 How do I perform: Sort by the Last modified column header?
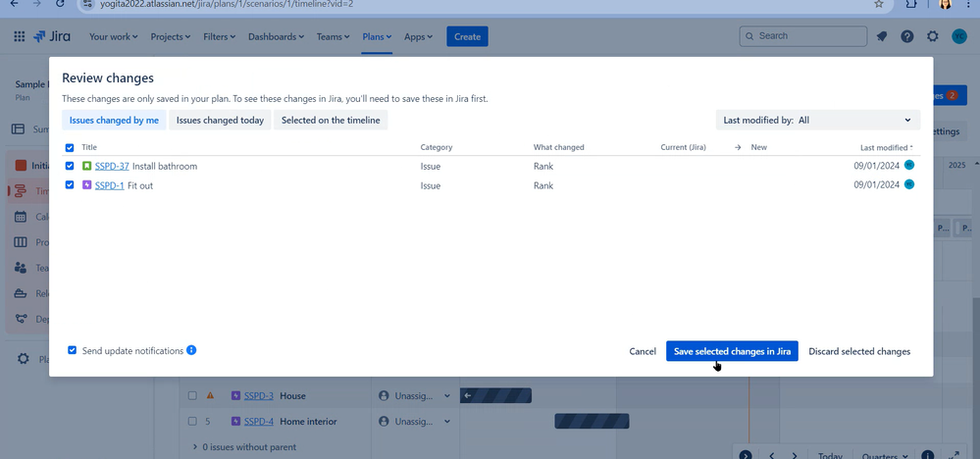[886, 147]
